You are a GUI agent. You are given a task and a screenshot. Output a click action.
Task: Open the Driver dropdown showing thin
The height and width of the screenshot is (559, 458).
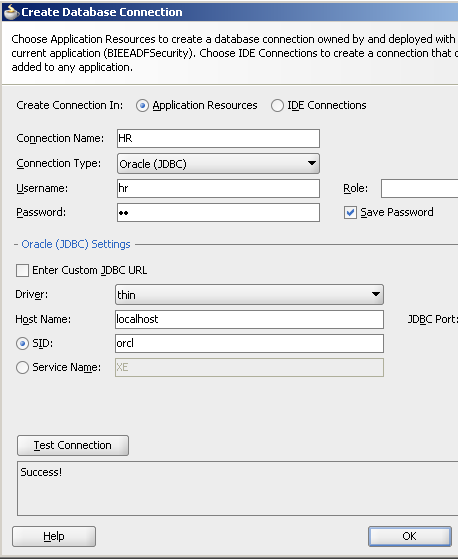tap(249, 294)
